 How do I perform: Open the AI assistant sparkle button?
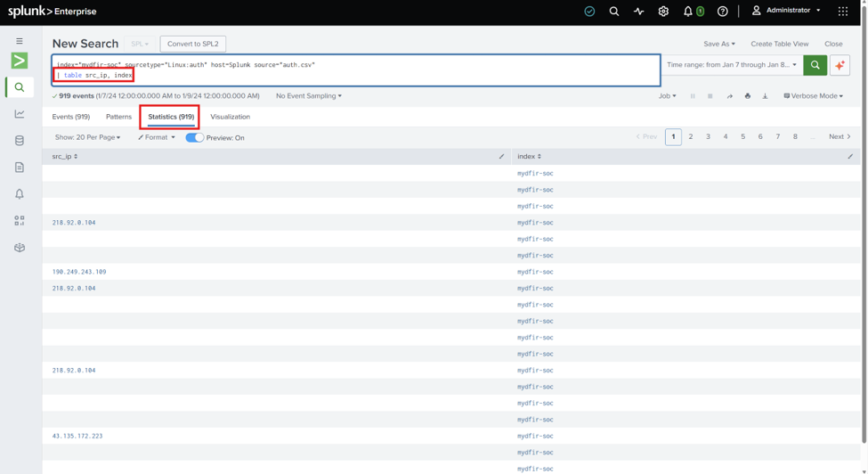[840, 65]
